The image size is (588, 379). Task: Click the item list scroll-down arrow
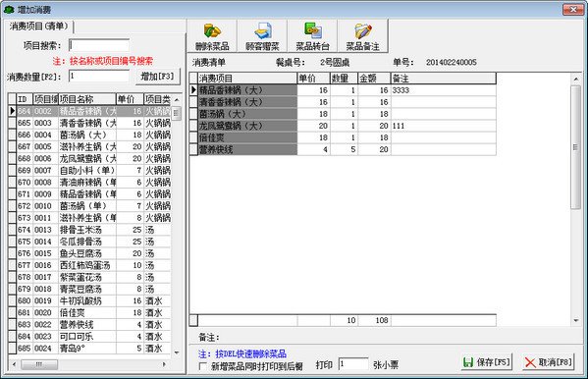point(177,352)
